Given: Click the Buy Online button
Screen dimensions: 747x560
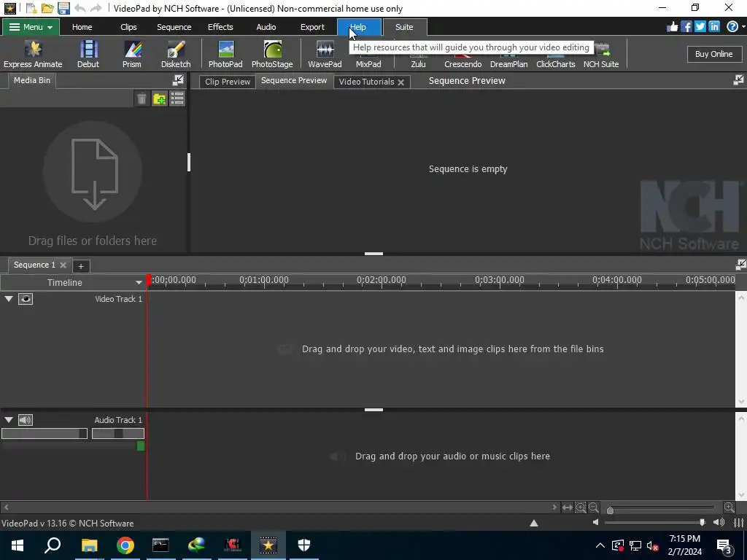Looking at the screenshot, I should (x=713, y=54).
